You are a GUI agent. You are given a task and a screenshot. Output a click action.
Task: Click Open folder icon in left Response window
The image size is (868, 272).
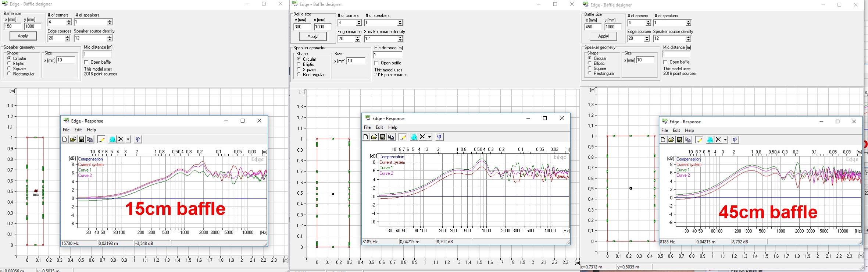73,139
